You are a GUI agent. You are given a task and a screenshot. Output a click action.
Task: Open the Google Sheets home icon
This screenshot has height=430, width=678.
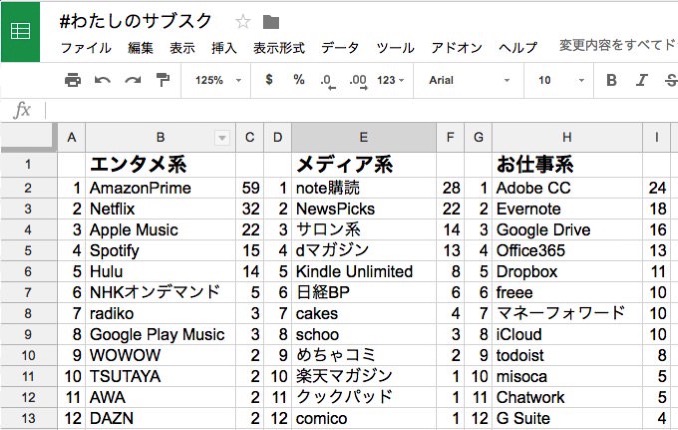pos(20,32)
